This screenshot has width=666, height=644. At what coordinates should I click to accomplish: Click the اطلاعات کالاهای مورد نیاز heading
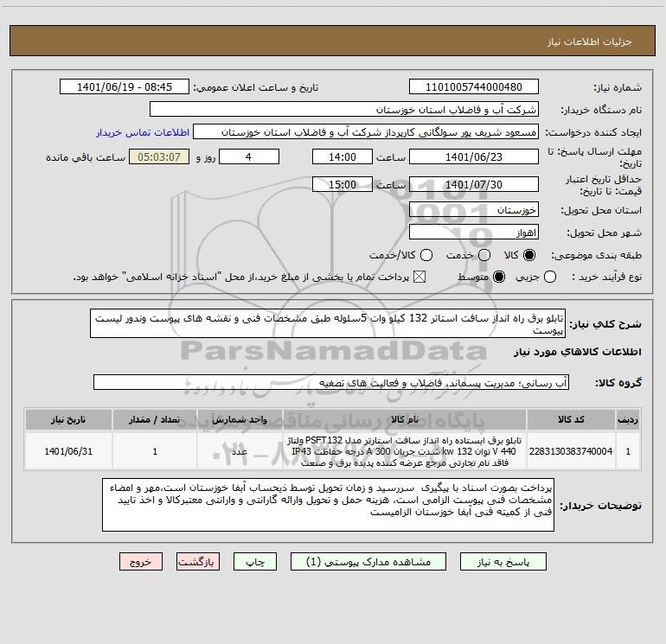(577, 352)
